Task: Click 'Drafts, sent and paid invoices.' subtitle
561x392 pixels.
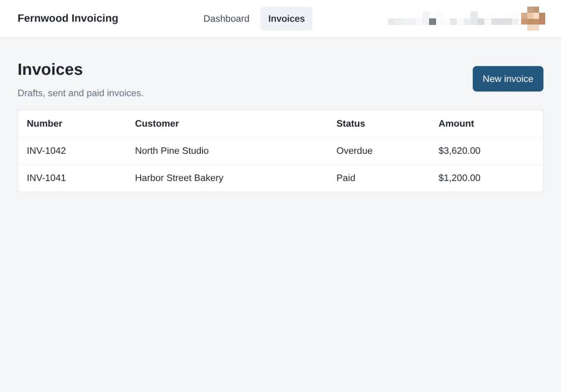Action: 81,93
